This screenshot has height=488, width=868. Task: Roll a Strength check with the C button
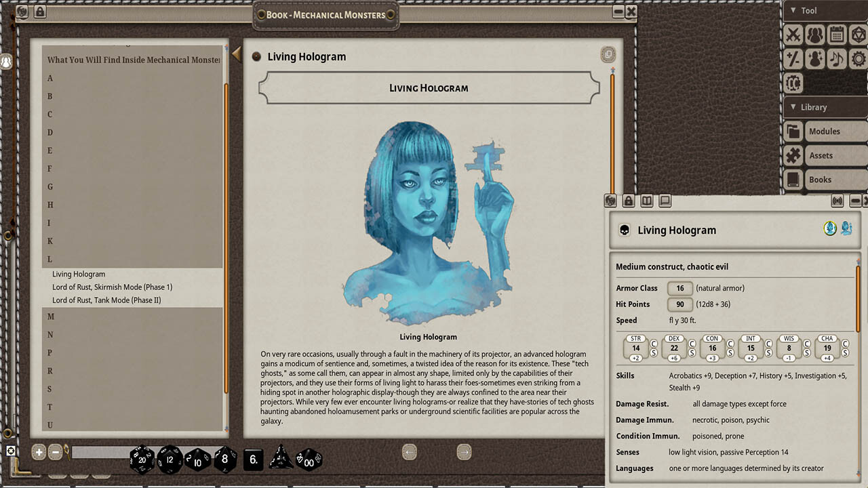pos(652,344)
